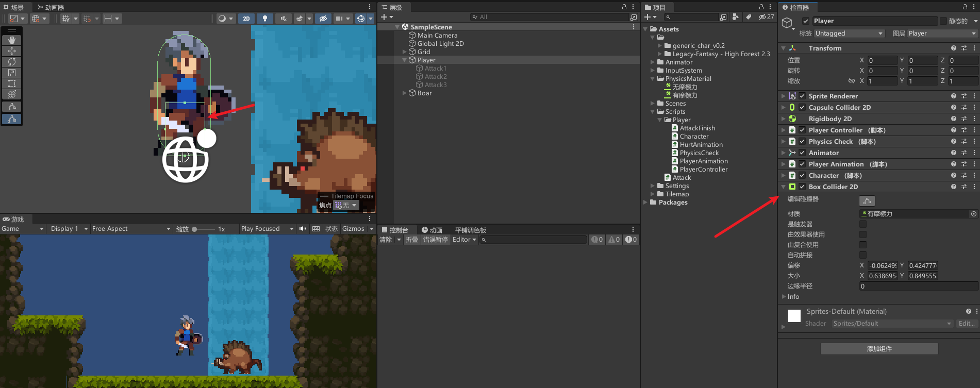The height and width of the screenshot is (388, 980).
Task: Disable the Sprite Renderer component checkbox
Action: (802, 96)
